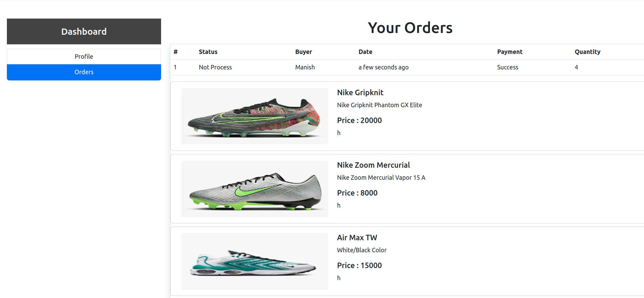The height and width of the screenshot is (298, 644).
Task: Open the Profile section from the sidebar
Action: point(84,56)
